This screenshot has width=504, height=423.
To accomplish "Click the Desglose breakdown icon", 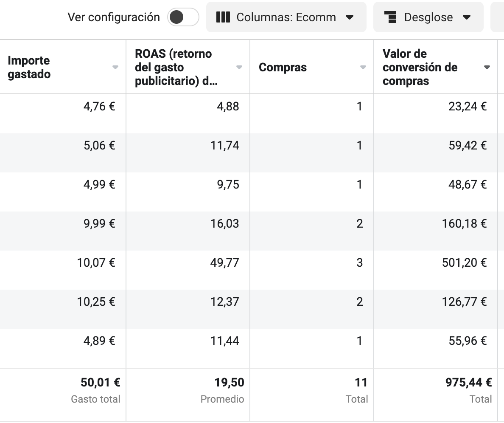I will [390, 17].
